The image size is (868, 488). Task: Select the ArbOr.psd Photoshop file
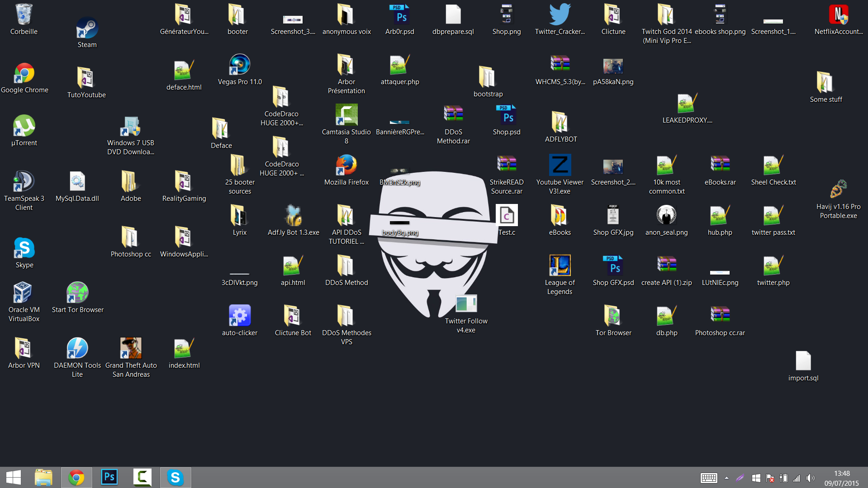[x=400, y=19]
